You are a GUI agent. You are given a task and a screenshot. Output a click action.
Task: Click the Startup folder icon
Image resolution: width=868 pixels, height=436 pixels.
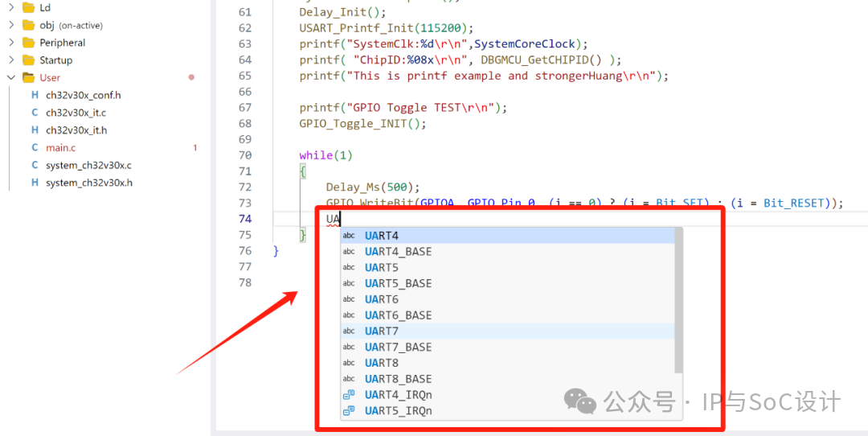pyautogui.click(x=29, y=60)
